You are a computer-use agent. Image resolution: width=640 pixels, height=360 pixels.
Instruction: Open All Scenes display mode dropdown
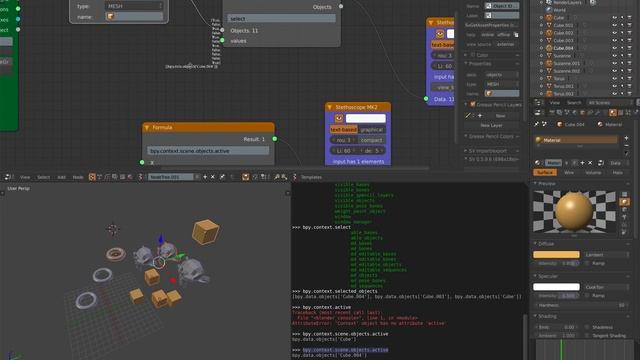click(x=610, y=103)
